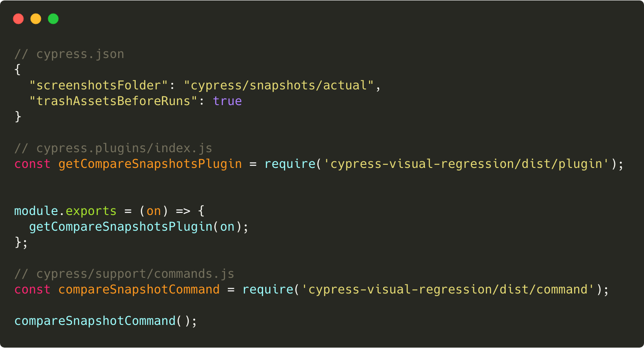The image size is (644, 348).
Task: Select the cypress/support/commands.js comment
Action: tap(123, 273)
